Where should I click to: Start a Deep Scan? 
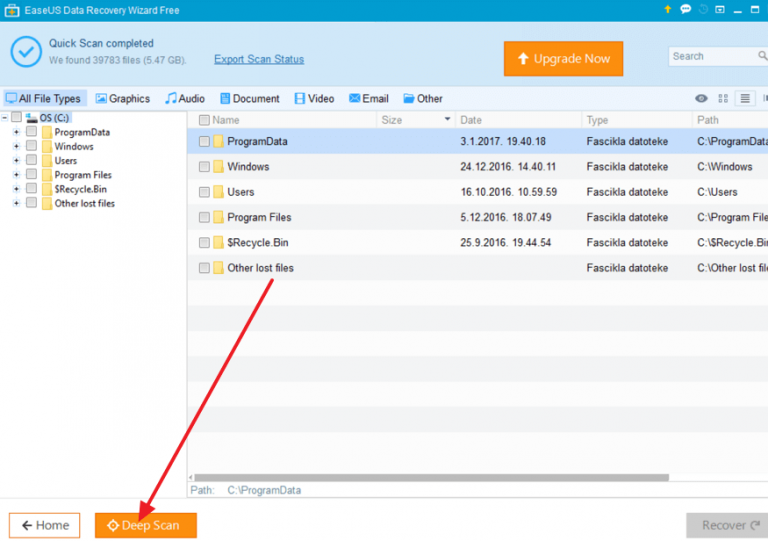click(x=146, y=525)
